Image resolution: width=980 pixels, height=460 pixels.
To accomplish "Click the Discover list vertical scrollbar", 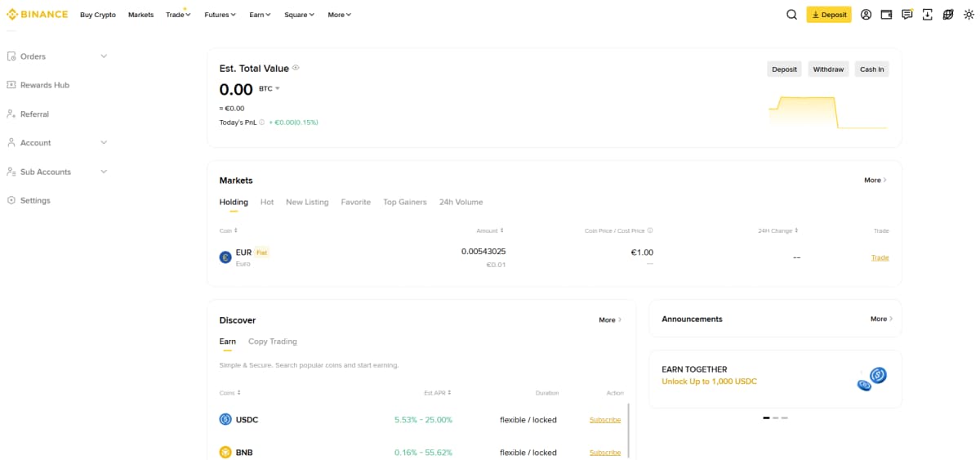I will click(628, 429).
